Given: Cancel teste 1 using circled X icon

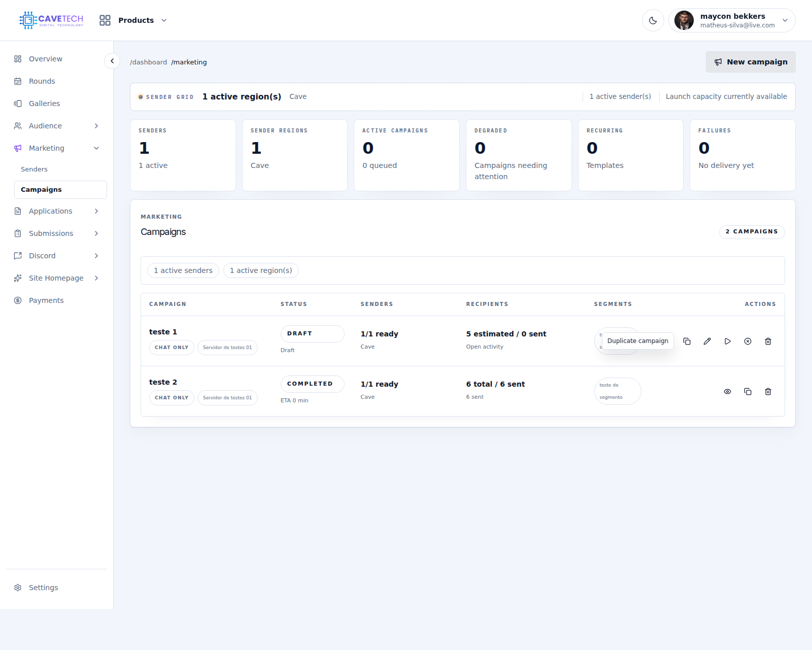Looking at the screenshot, I should (x=748, y=341).
